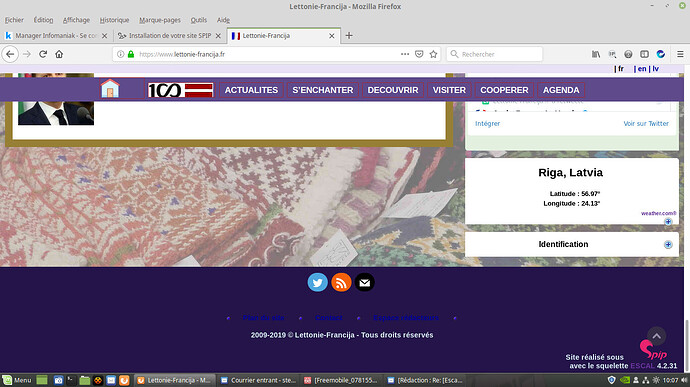Expand the Identification panel

(668, 244)
